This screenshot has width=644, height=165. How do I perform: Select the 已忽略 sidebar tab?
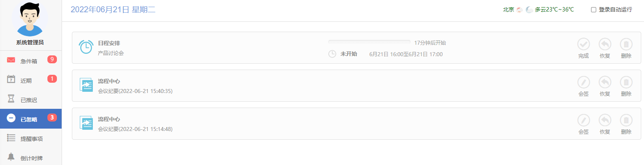[x=31, y=119]
